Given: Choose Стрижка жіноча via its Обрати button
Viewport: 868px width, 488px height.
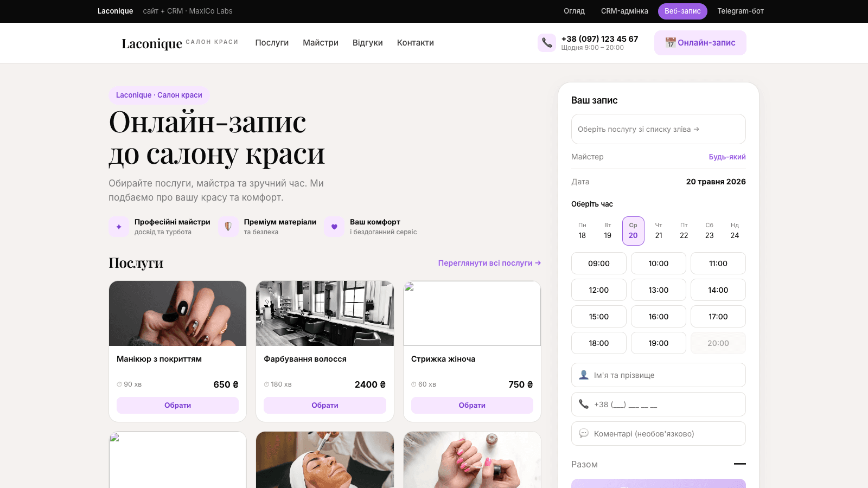Looking at the screenshot, I should tap(472, 405).
